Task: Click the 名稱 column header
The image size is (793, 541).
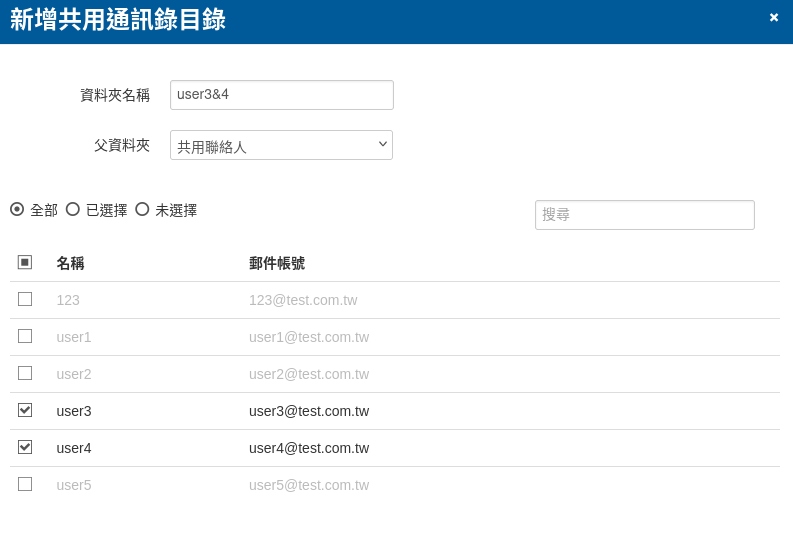Action: [70, 263]
